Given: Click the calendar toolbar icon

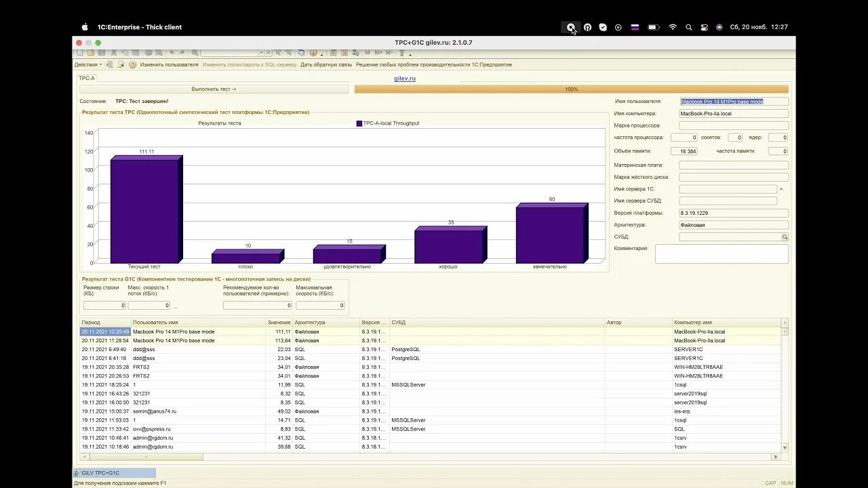Looking at the screenshot, I should coord(344,52).
